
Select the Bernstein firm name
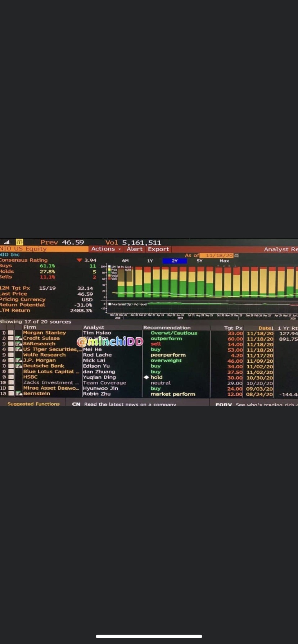pyautogui.click(x=36, y=394)
